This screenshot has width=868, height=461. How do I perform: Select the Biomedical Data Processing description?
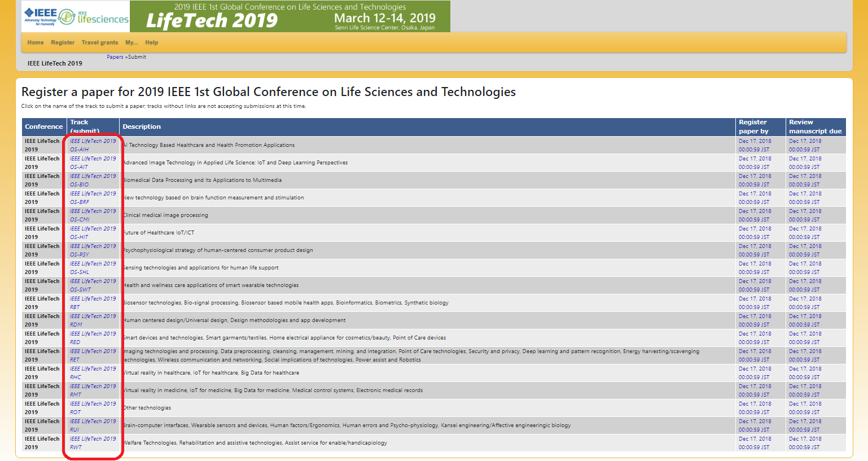202,180
